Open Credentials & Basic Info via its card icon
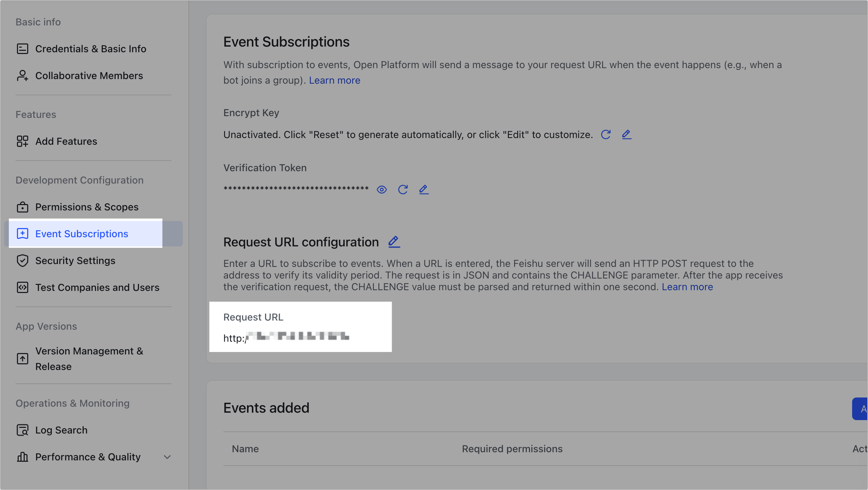 pos(23,49)
